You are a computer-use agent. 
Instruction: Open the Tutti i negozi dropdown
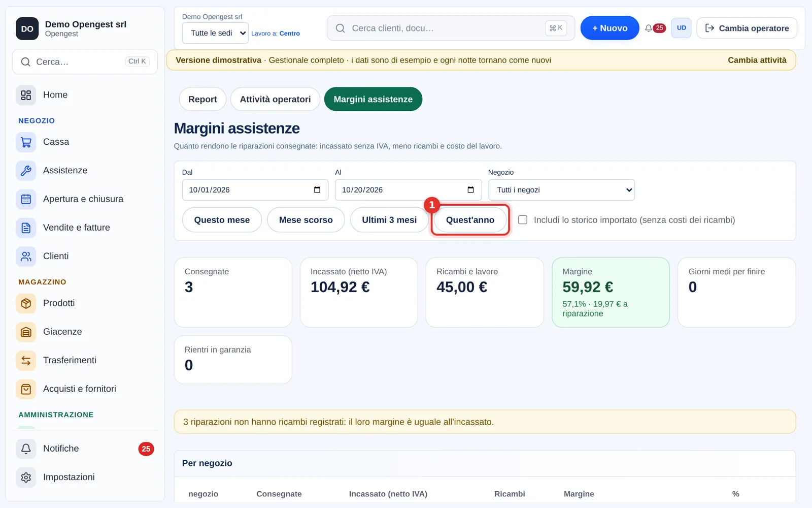[561, 190]
